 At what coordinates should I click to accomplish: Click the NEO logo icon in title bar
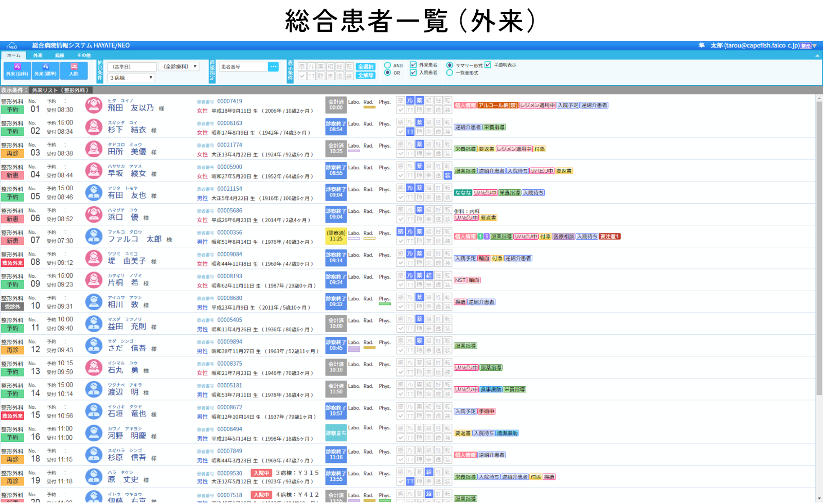click(12, 46)
